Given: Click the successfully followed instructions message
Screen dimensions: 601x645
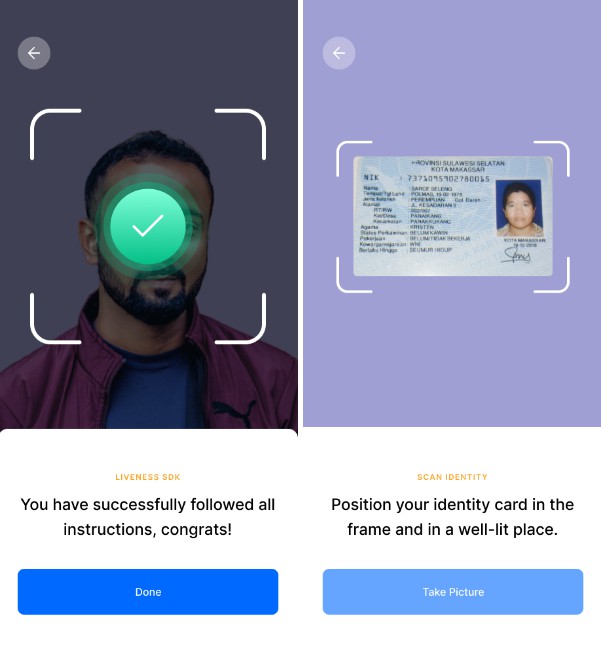Looking at the screenshot, I should tap(148, 517).
